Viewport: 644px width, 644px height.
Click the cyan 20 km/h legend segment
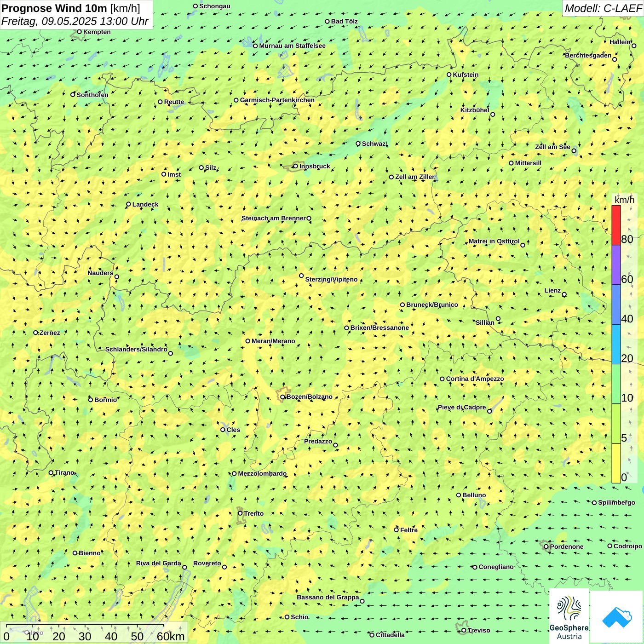(x=616, y=344)
